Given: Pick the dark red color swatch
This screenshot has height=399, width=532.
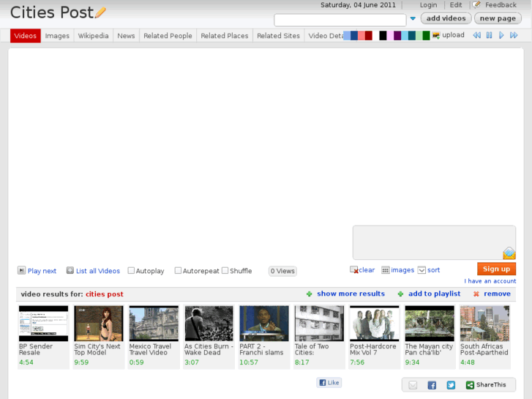Looking at the screenshot, I should click(x=369, y=35).
